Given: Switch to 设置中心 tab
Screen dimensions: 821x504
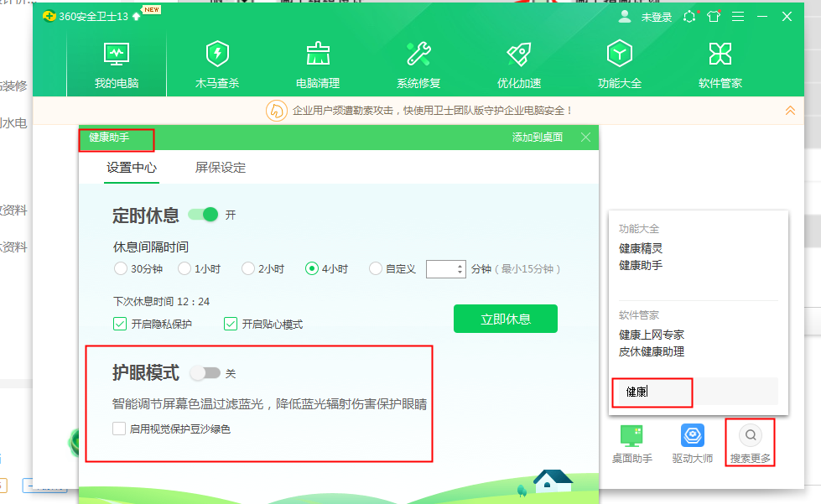Looking at the screenshot, I should pyautogui.click(x=132, y=168).
